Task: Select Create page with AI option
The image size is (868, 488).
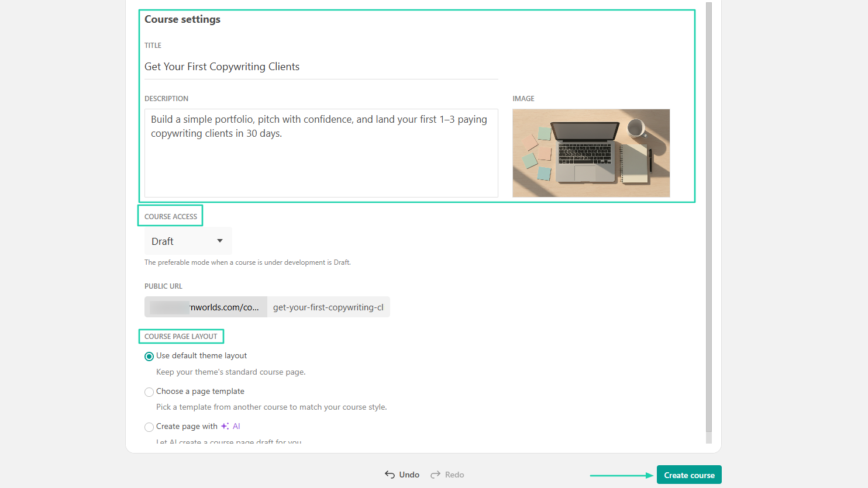Action: tap(149, 427)
